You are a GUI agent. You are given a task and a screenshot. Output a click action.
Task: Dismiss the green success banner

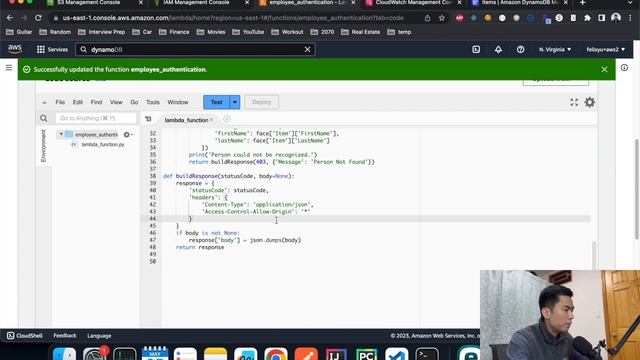point(604,69)
